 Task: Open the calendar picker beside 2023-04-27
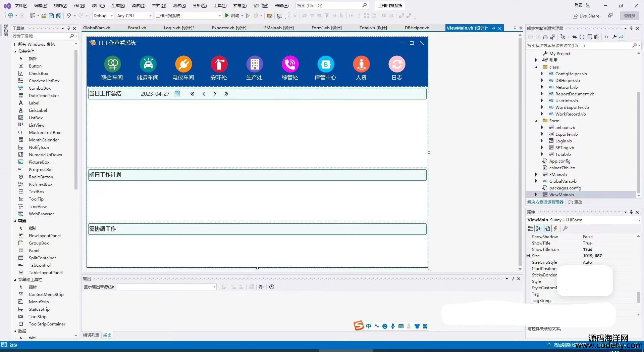[x=177, y=94]
